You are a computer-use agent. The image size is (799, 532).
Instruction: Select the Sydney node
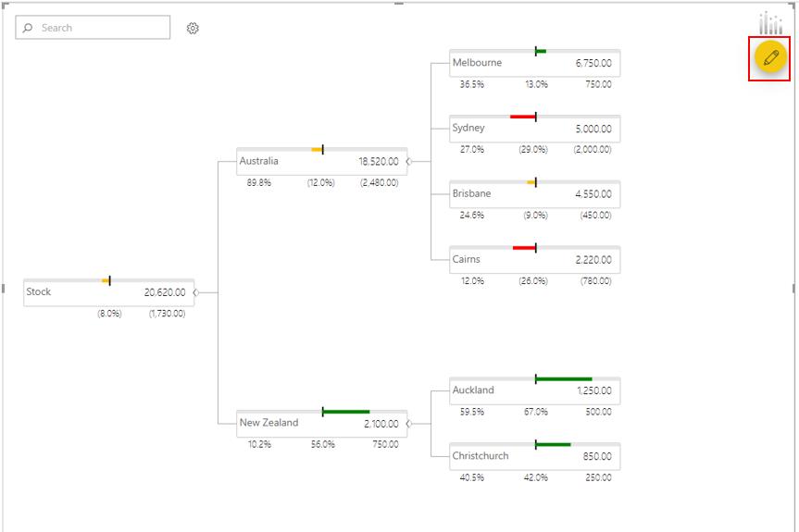coord(534,129)
